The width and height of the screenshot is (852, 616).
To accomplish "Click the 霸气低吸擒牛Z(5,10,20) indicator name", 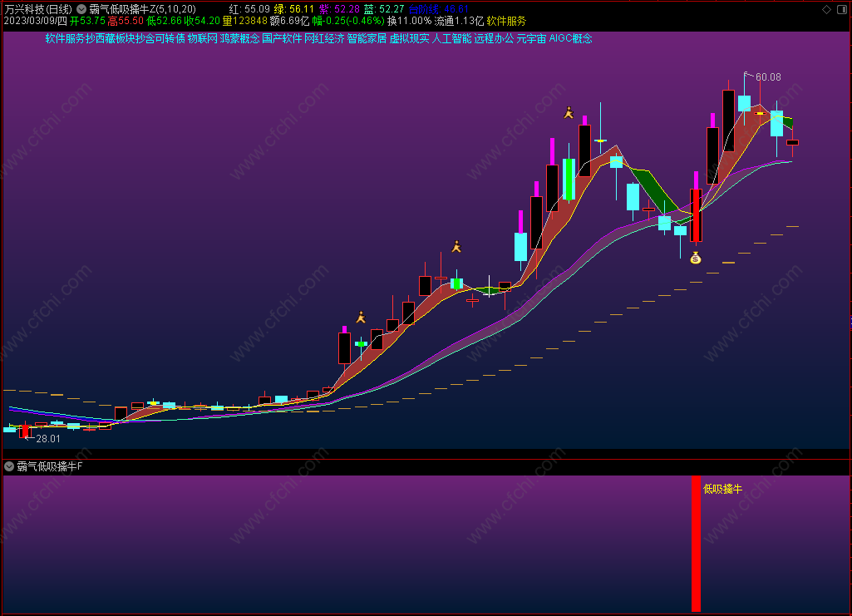I will tap(142, 9).
